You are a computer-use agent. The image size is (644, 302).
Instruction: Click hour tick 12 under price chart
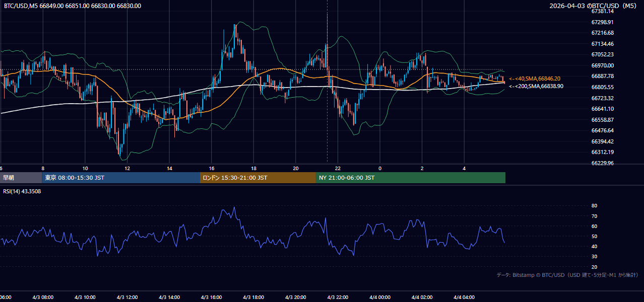(127, 168)
